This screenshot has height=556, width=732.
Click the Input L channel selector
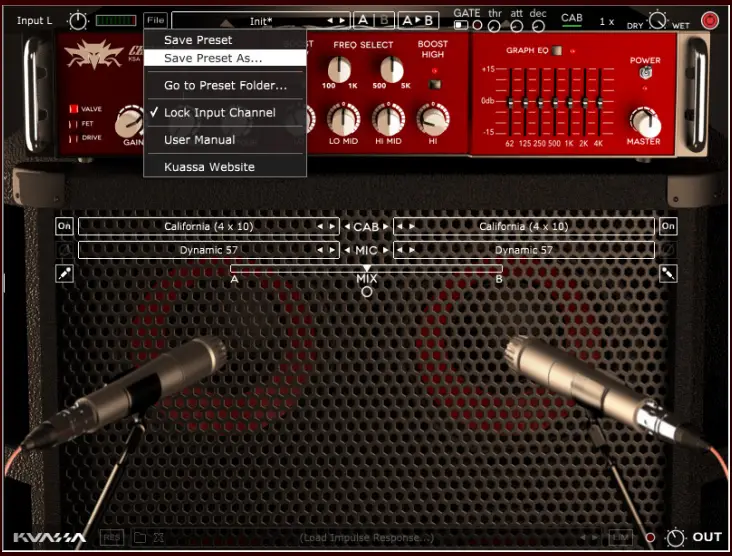(35, 21)
